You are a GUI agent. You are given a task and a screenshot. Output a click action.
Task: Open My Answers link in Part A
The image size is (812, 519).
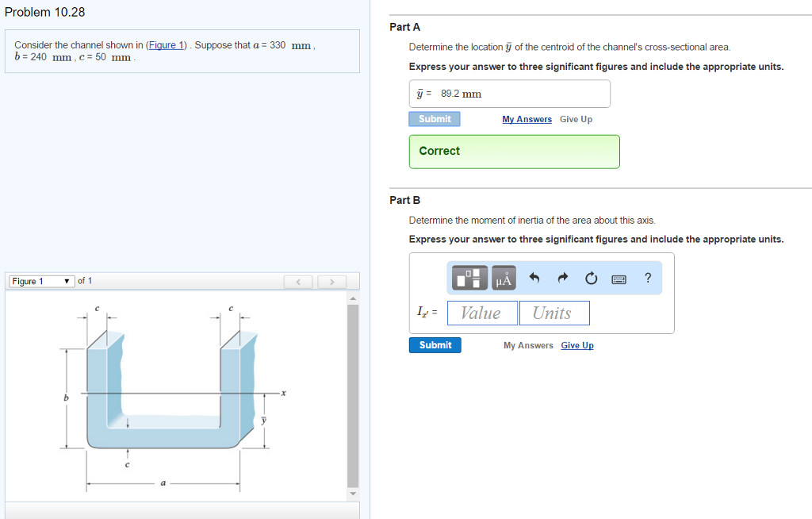click(x=527, y=119)
